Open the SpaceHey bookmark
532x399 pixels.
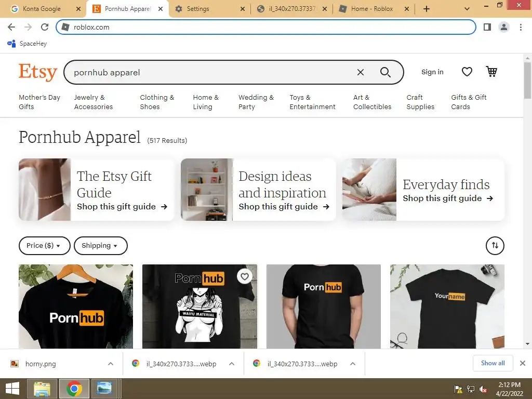[x=27, y=44]
